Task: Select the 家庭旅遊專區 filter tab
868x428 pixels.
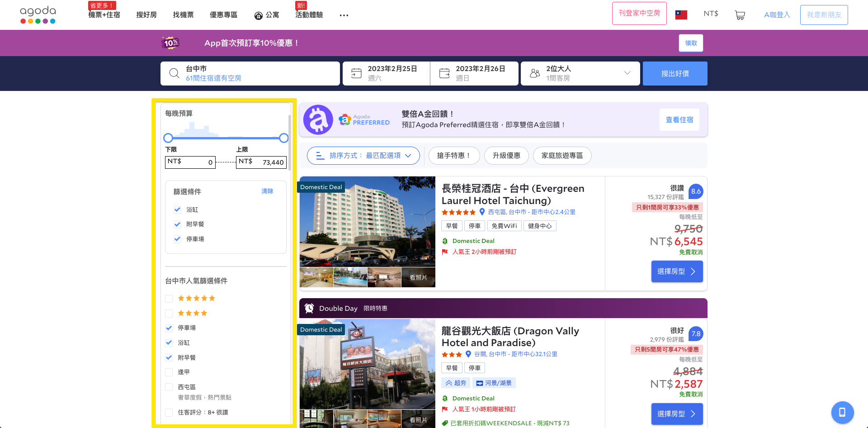Action: tap(562, 156)
